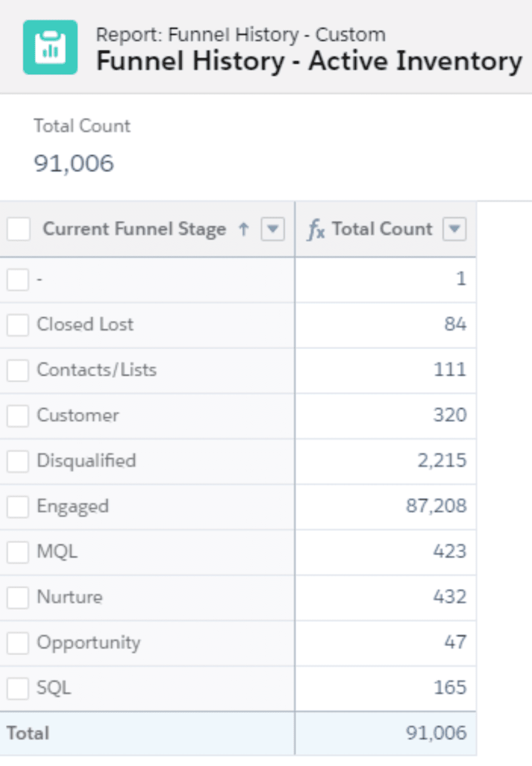Open Total Count column dropdown
532x766 pixels.
(455, 229)
